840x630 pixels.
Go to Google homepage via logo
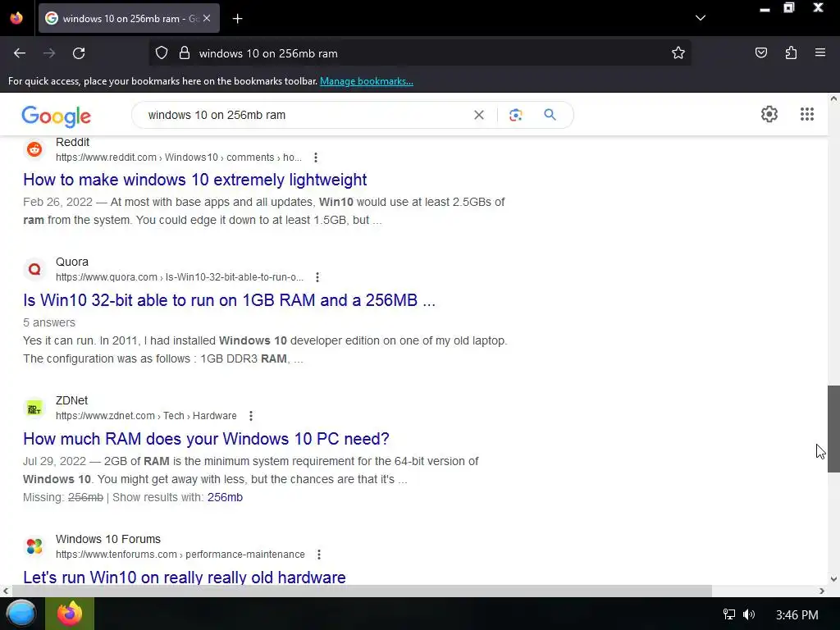(x=57, y=116)
